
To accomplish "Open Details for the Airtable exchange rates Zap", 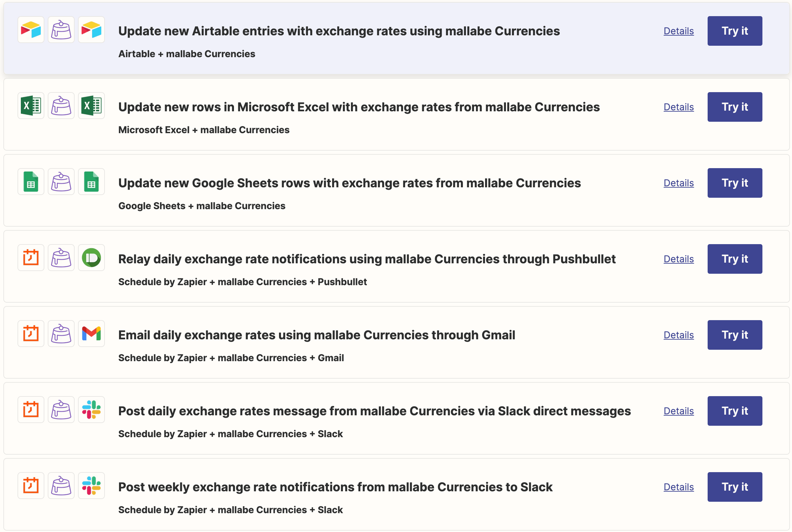I will coord(678,31).
